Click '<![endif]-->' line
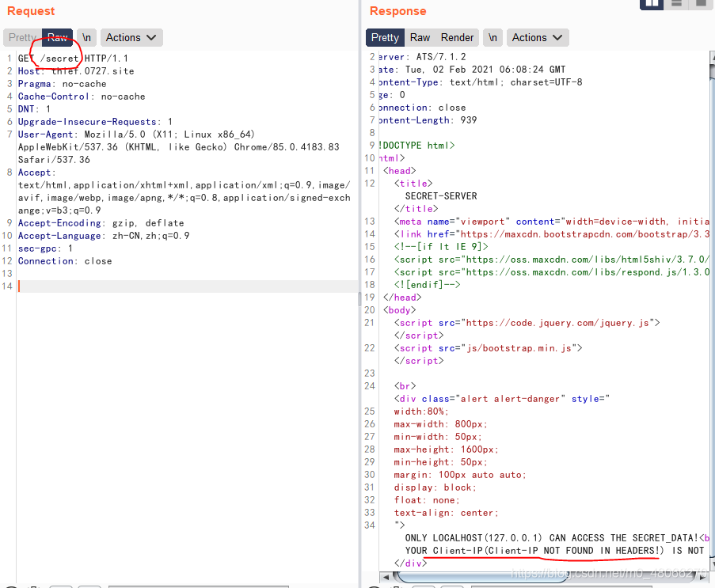Screen dimensions: 715x588 (x=428, y=285)
